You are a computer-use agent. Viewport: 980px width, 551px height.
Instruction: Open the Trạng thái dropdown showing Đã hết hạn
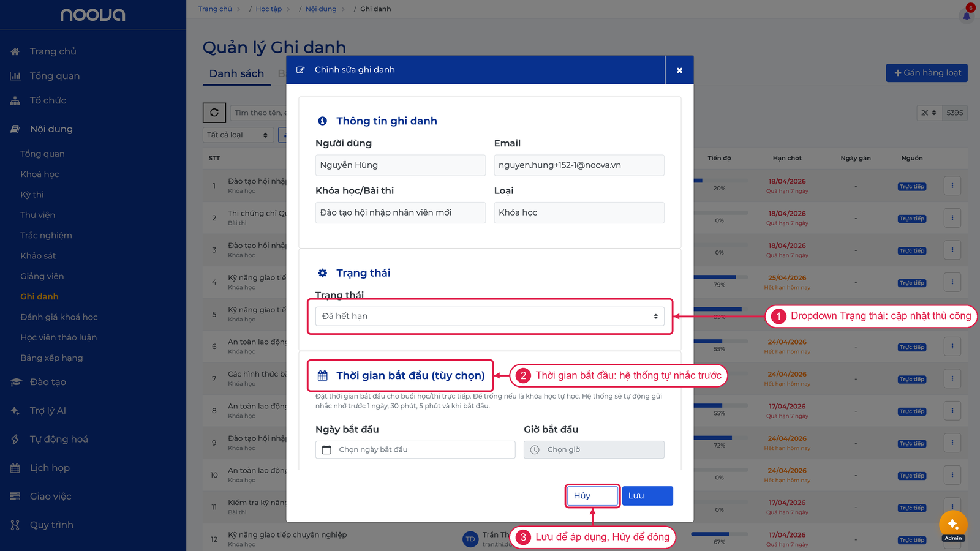[x=490, y=316]
